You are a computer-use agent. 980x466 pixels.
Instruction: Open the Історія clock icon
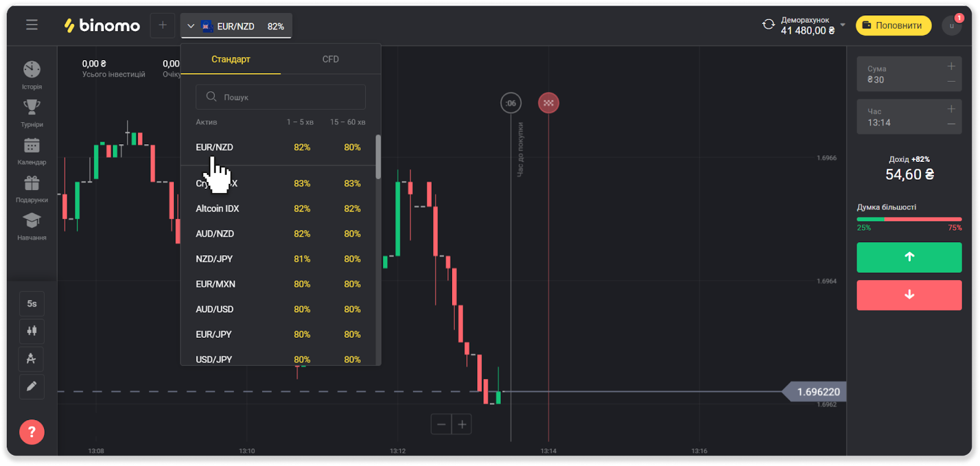(x=32, y=70)
